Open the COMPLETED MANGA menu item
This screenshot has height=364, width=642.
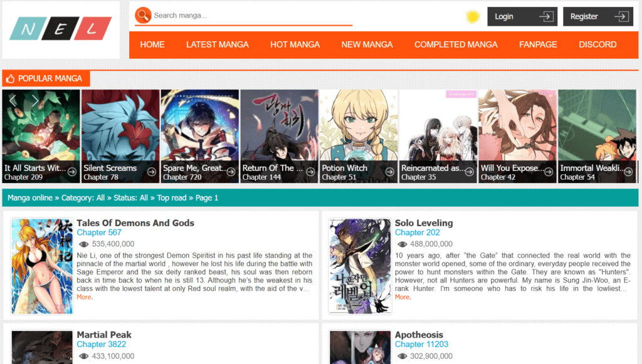(456, 44)
